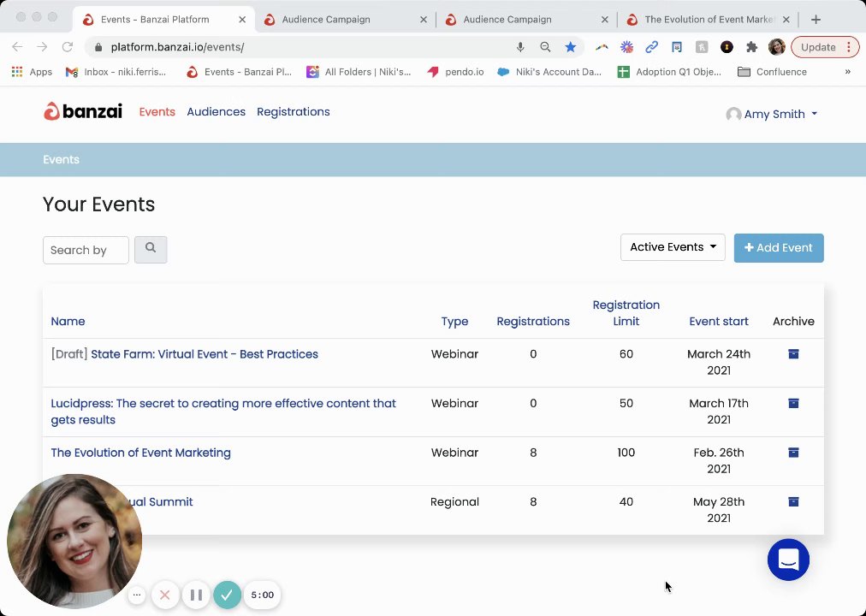Click the link chain extension icon
This screenshot has width=866, height=616.
pyautogui.click(x=652, y=47)
